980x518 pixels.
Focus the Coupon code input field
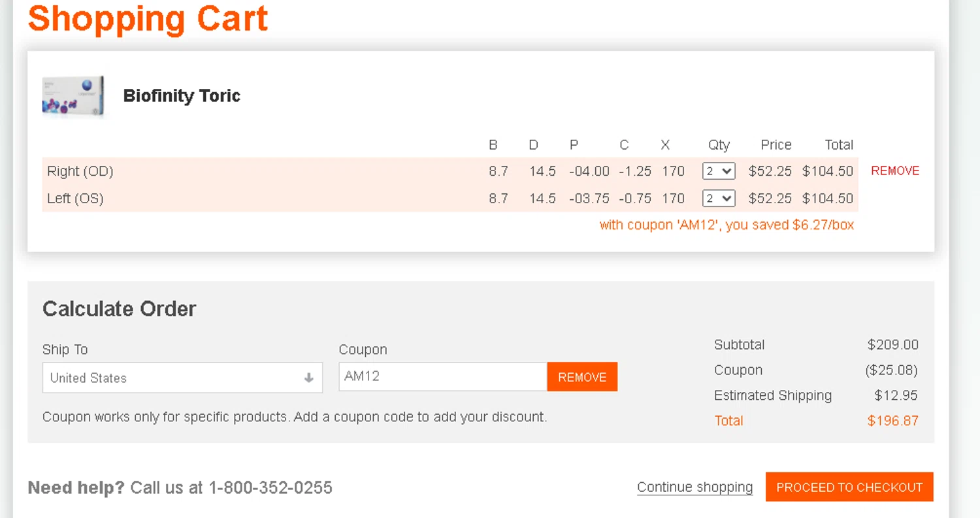(x=442, y=377)
